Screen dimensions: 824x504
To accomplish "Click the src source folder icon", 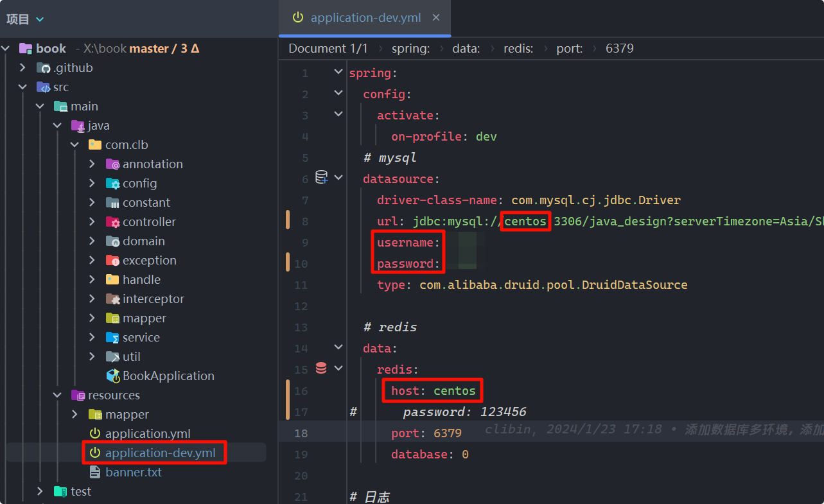I will click(43, 87).
